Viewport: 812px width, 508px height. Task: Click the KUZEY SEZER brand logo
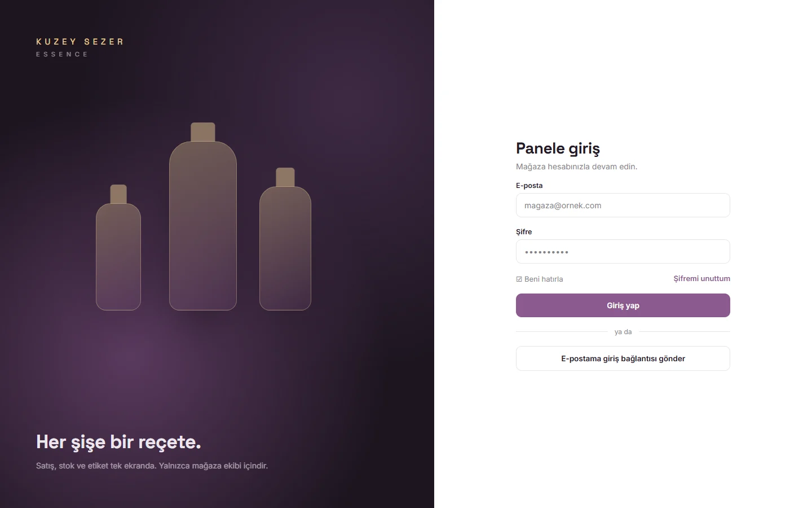pyautogui.click(x=80, y=42)
